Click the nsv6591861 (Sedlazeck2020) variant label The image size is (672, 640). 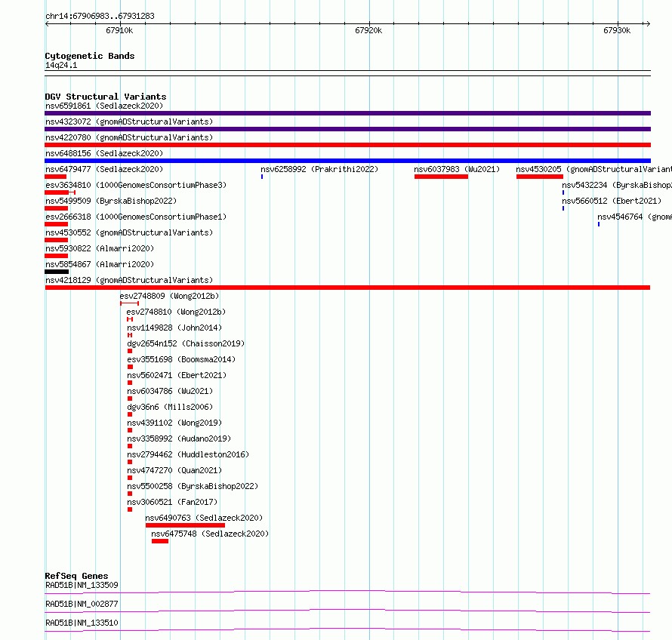coord(104,106)
